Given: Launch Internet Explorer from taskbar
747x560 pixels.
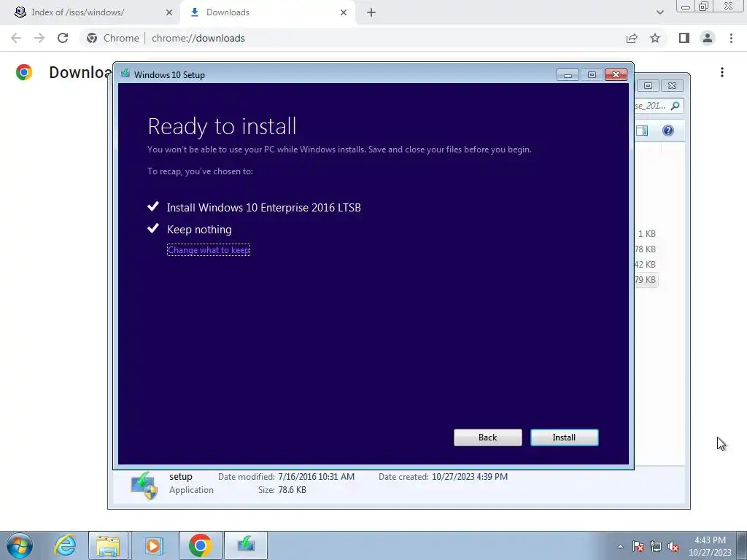Looking at the screenshot, I should click(65, 545).
